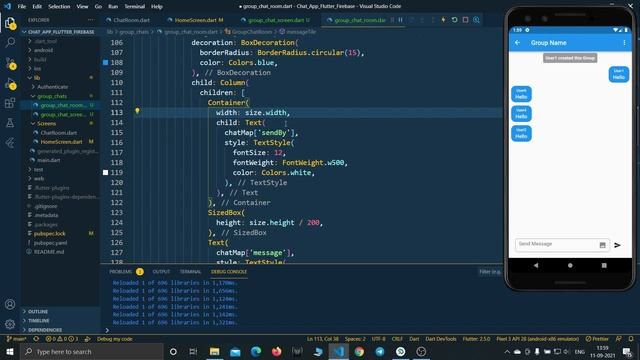640x360 pixels.
Task: Open the Accounts icon in activity bar
Action: (10, 304)
